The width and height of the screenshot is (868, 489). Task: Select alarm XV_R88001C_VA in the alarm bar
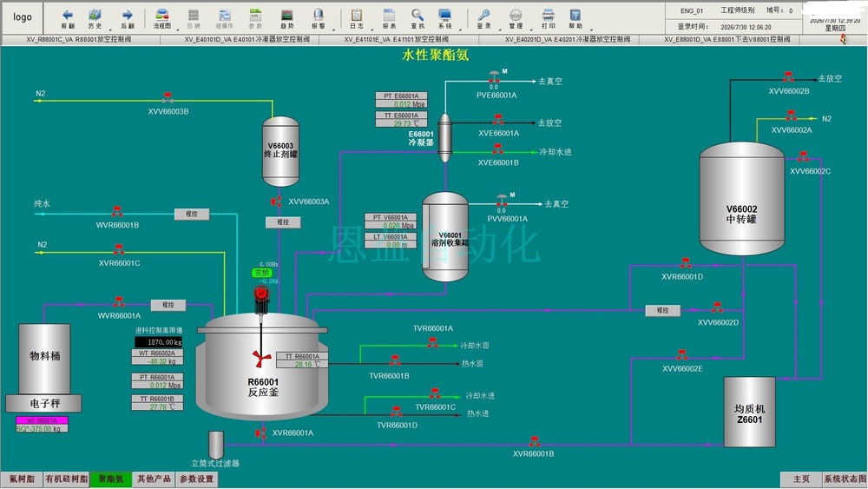click(79, 39)
